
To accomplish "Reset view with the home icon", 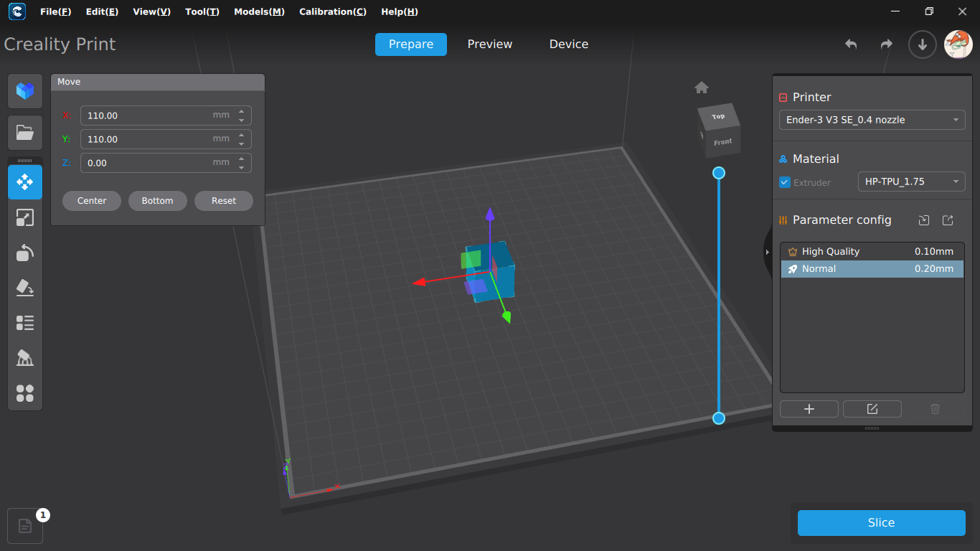I will click(x=702, y=88).
